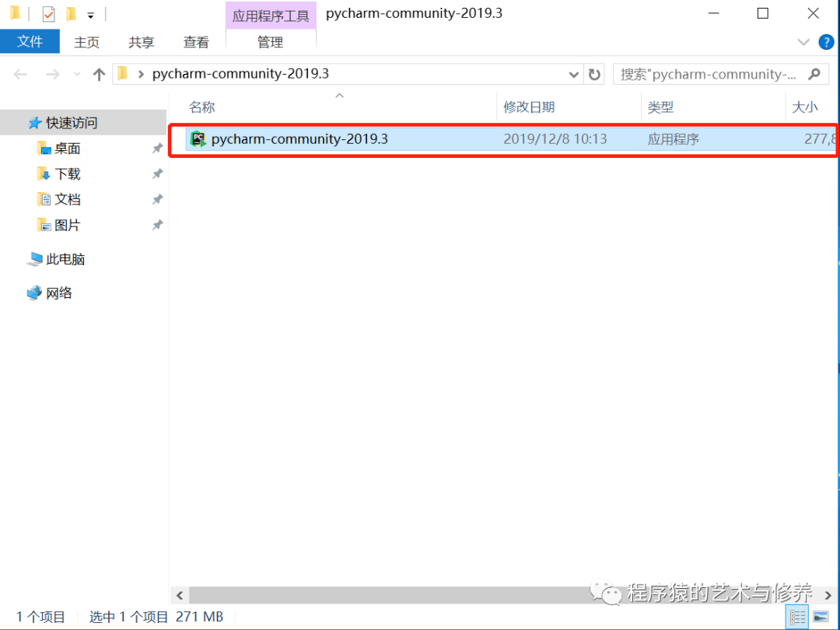Unpin 桌面 using its pin icon

[157, 149]
